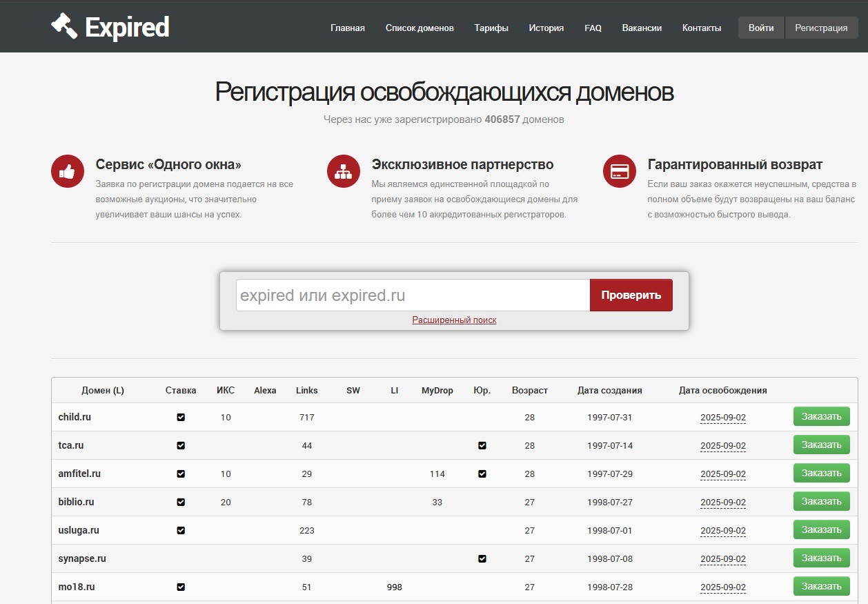The width and height of the screenshot is (868, 604).
Task: Click release date 2025-09-02 in mo18.ru row
Action: tap(723, 587)
